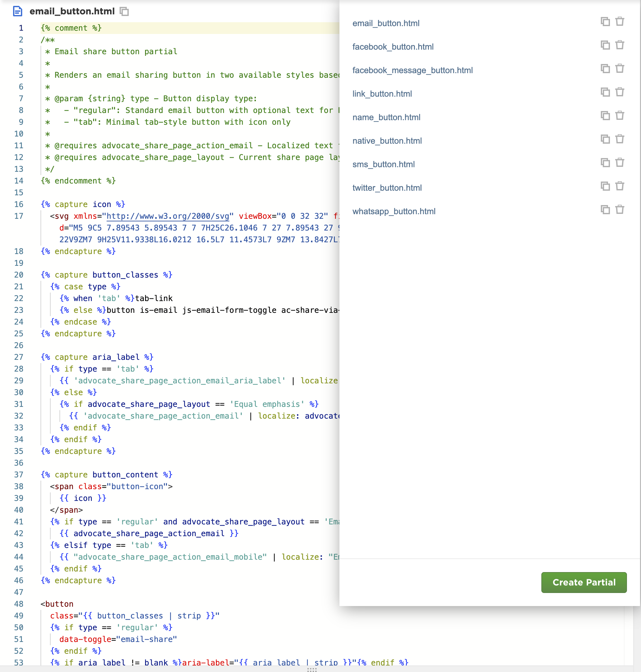Delete the twitter_button.html partial

(619, 186)
